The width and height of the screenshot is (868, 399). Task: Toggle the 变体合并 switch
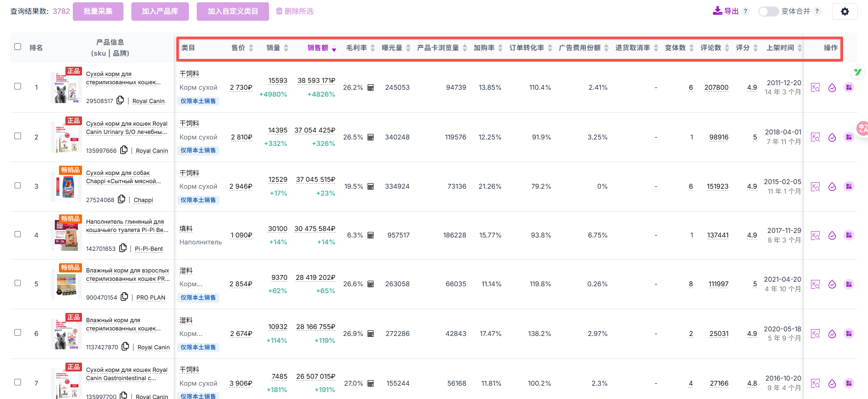click(768, 12)
